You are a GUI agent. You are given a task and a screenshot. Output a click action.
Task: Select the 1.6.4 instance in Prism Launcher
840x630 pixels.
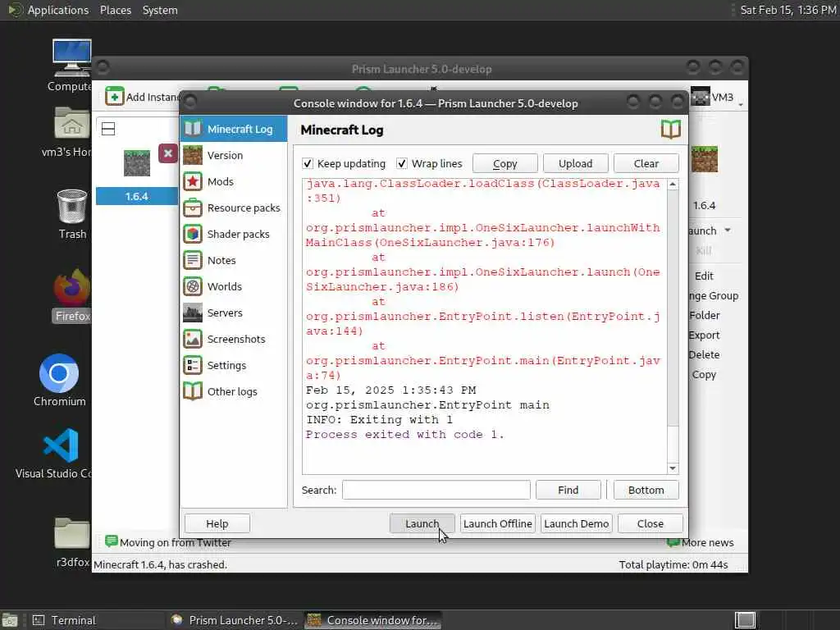click(137, 196)
